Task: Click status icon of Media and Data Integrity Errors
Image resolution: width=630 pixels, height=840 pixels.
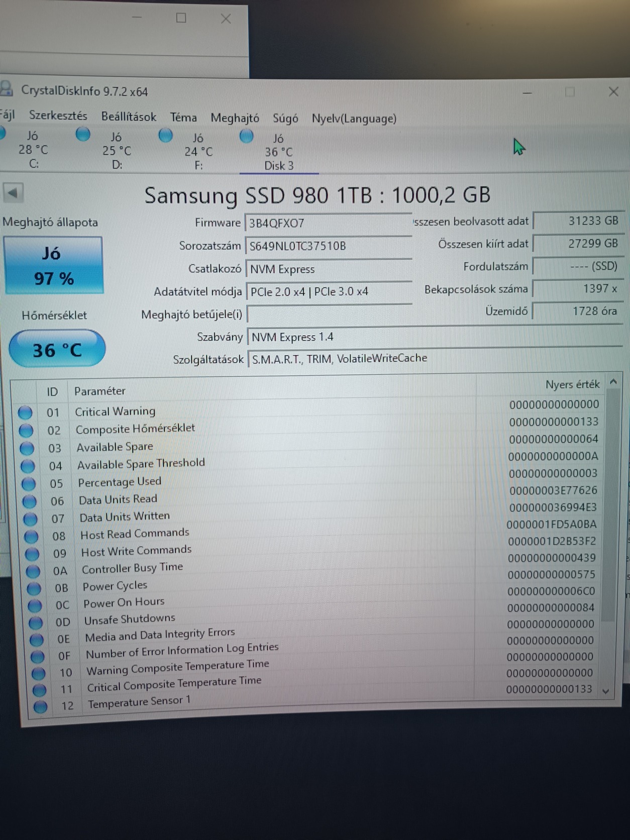Action: (37, 640)
